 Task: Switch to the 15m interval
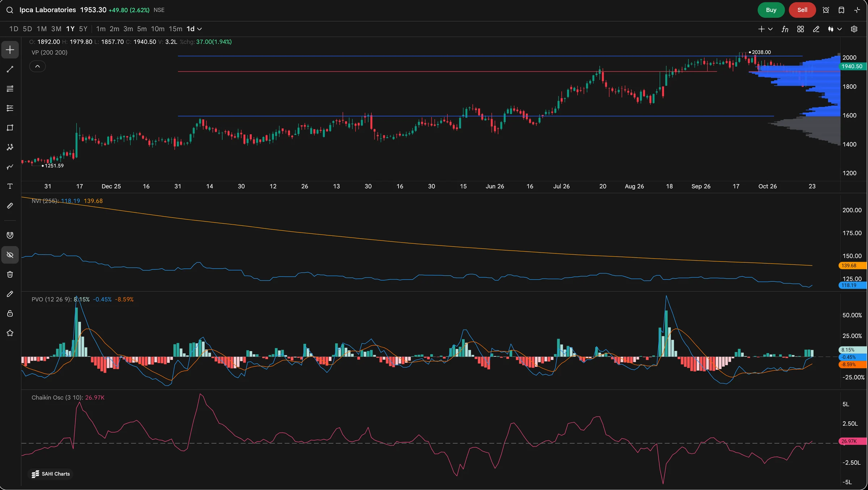click(175, 29)
